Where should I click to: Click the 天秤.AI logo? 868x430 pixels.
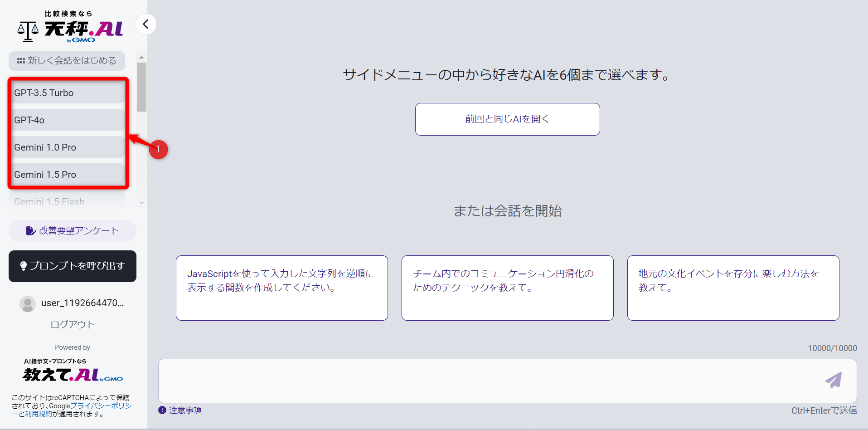click(x=70, y=27)
